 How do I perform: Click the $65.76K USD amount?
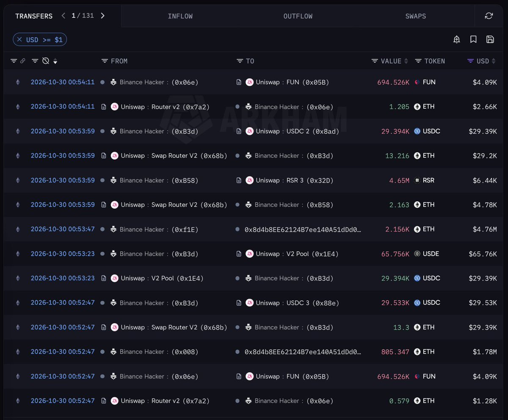tap(483, 254)
